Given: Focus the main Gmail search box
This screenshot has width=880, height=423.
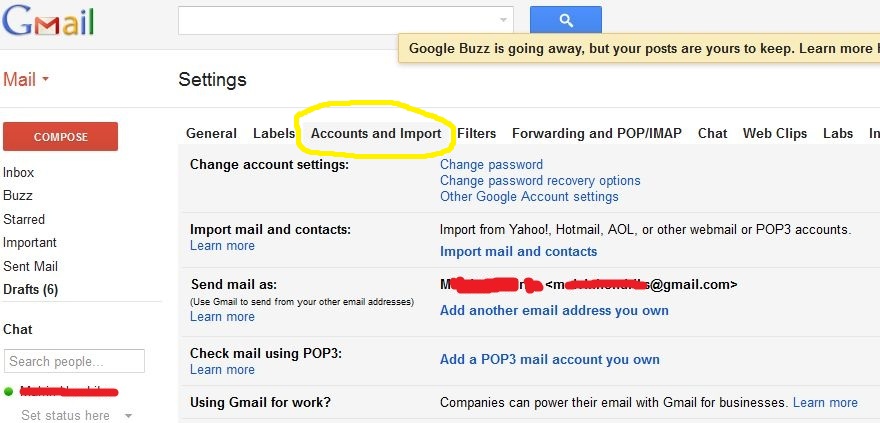Looking at the screenshot, I should pos(338,20).
